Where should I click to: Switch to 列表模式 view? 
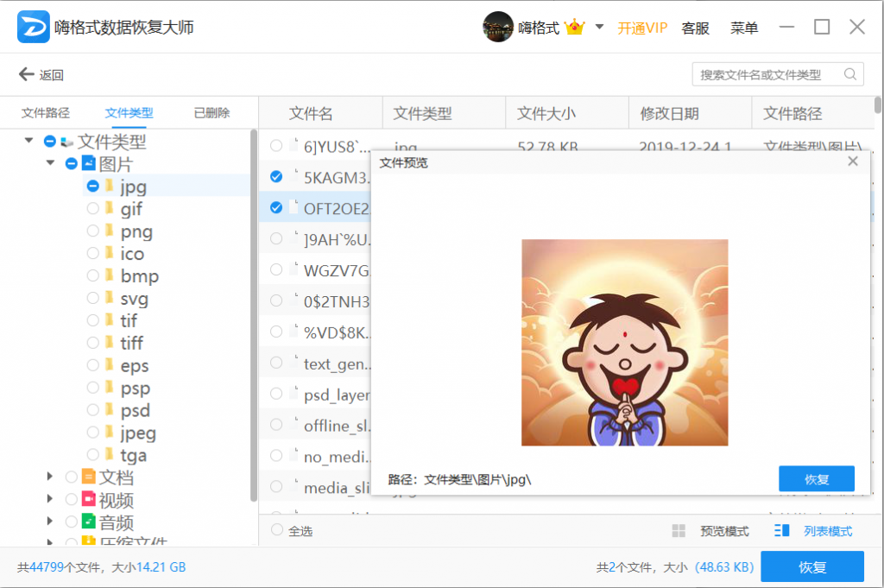click(x=828, y=530)
